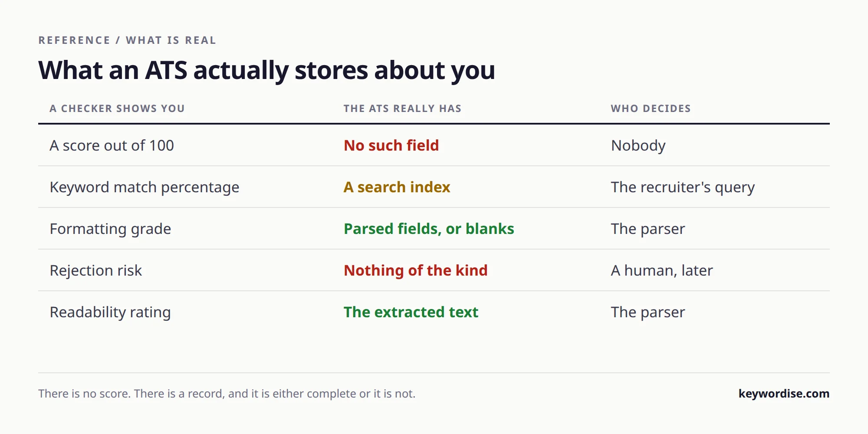This screenshot has width=868, height=434.
Task: Click the 'Nobody' cell
Action: pyautogui.click(x=638, y=145)
